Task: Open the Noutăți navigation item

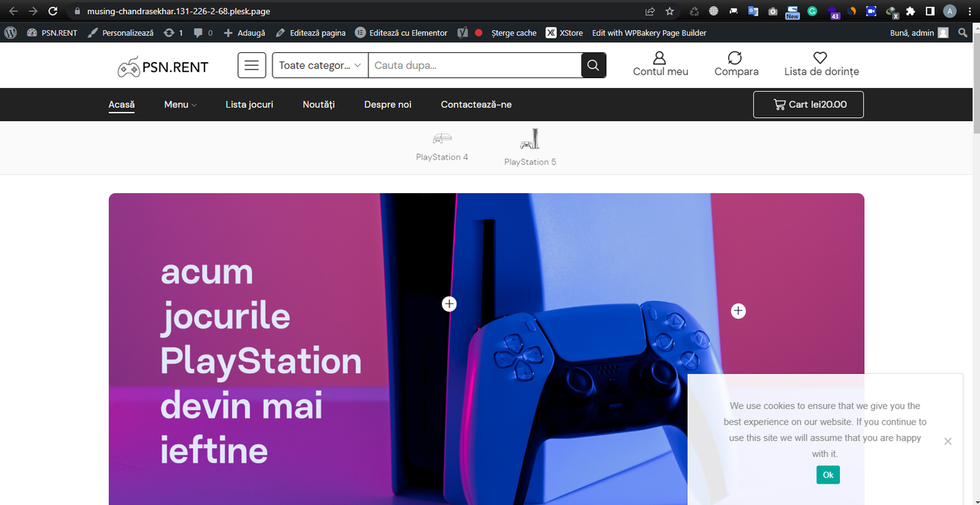Action: [318, 104]
